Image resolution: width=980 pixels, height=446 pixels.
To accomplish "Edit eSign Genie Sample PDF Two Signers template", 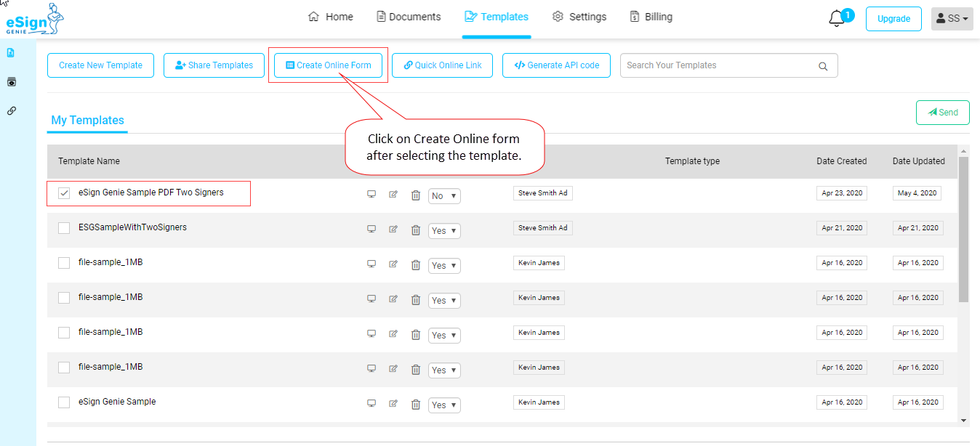I will (x=393, y=194).
